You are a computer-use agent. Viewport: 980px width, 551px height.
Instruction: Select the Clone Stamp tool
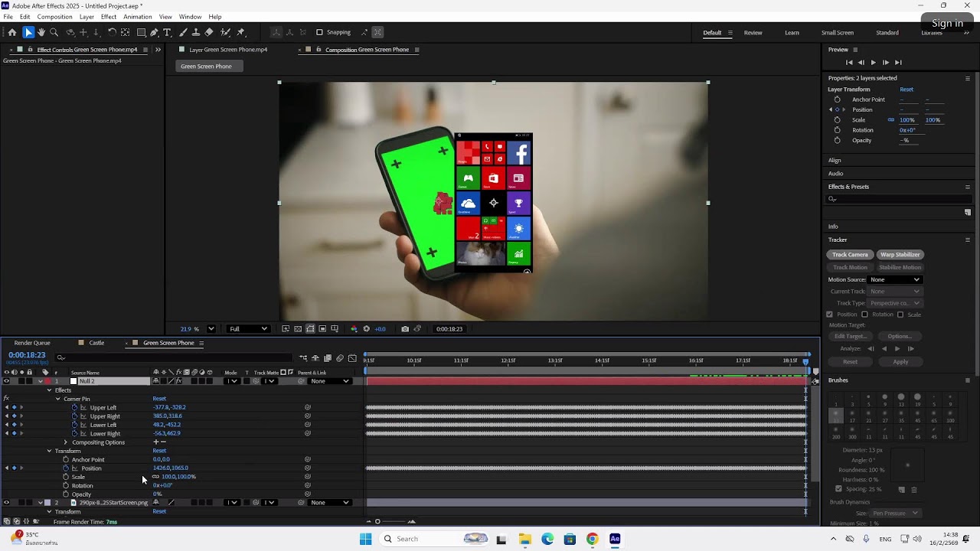coord(196,32)
